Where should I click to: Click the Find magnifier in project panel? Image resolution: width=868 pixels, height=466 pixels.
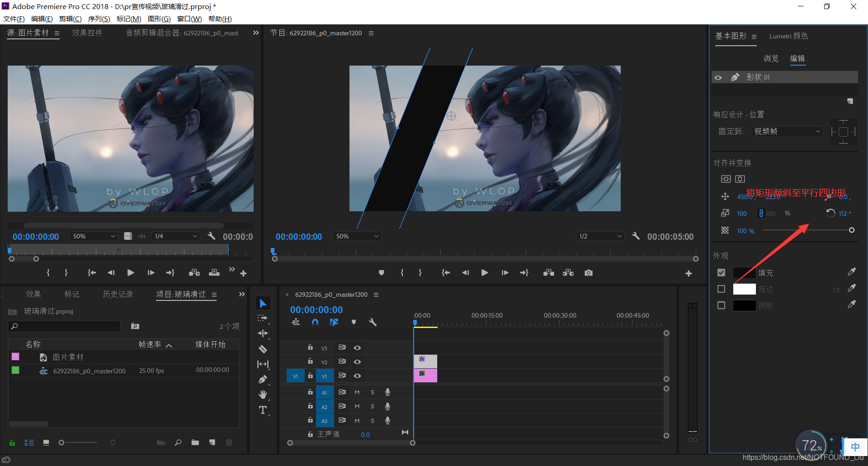click(178, 442)
